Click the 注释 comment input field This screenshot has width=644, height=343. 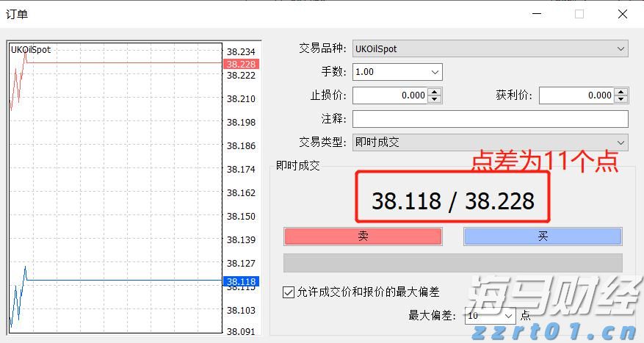(x=490, y=119)
